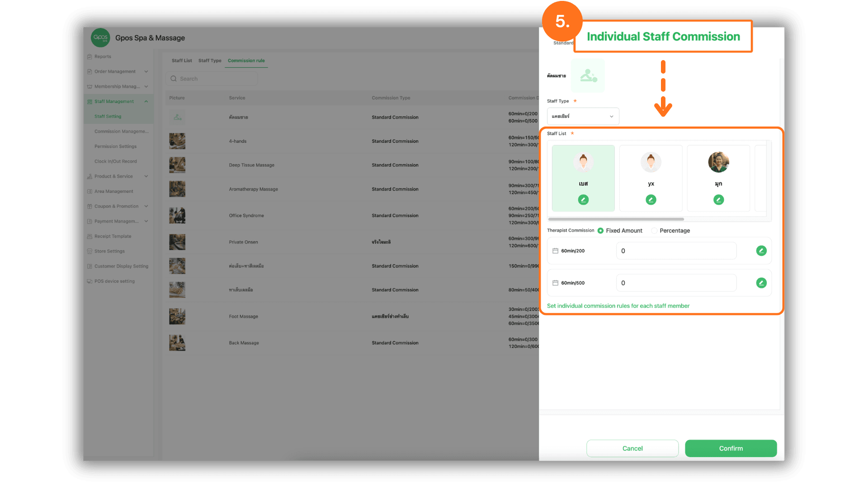Click the service placeholder image in the panel
The width and height of the screenshot is (868, 488).
pos(588,75)
